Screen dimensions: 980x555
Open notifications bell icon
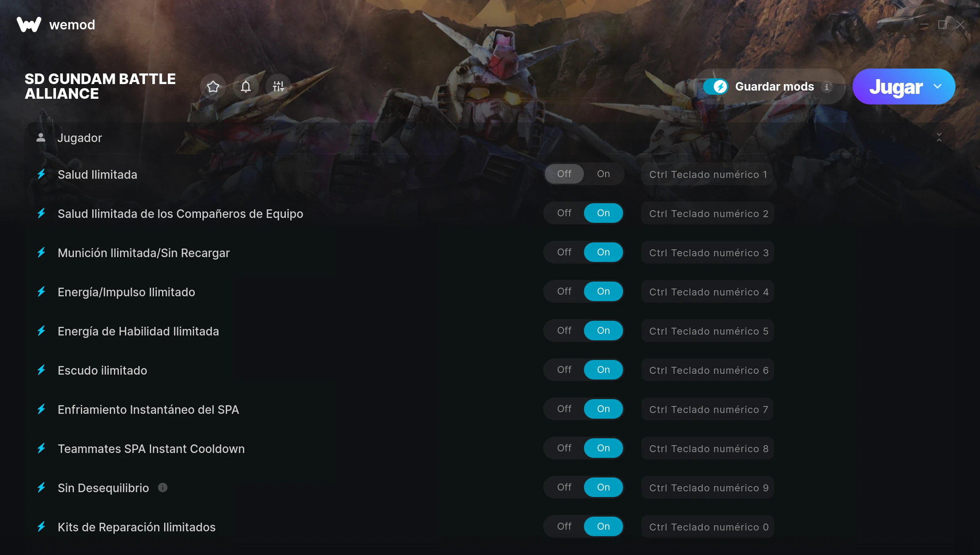coord(246,87)
